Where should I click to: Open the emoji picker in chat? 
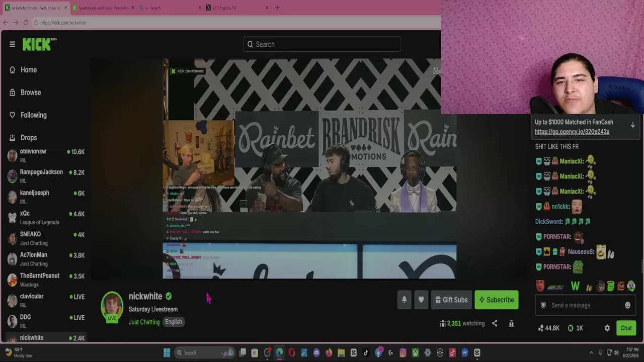(x=627, y=305)
